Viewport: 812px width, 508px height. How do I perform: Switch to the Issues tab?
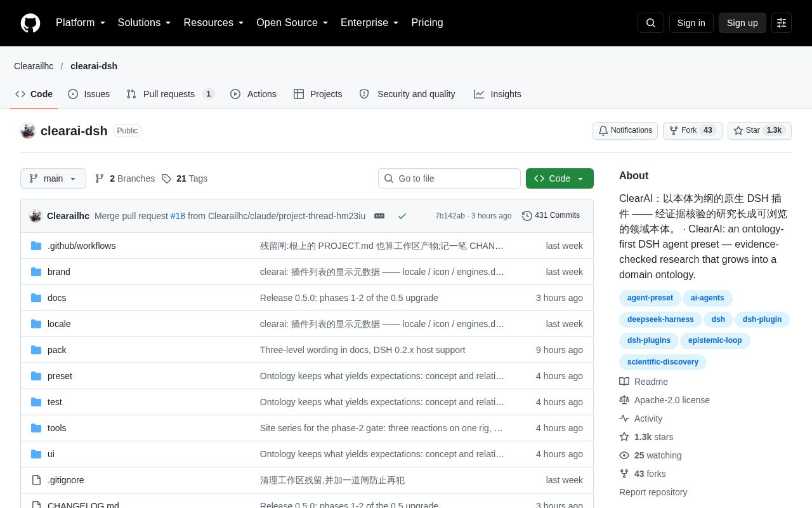click(89, 94)
